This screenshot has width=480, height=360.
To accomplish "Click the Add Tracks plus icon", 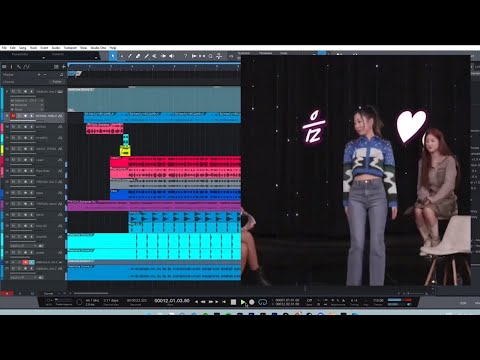I will 63,67.
